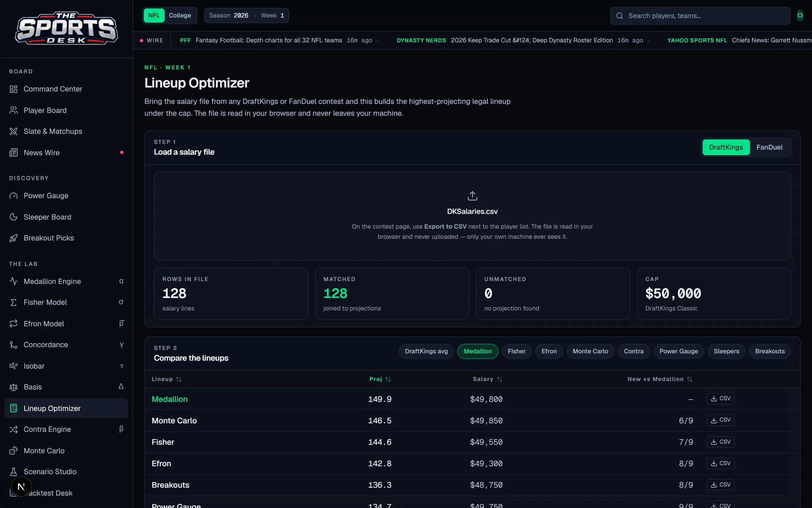The image size is (812, 508).
Task: Click the Scenario Studio flask icon
Action: [14, 471]
